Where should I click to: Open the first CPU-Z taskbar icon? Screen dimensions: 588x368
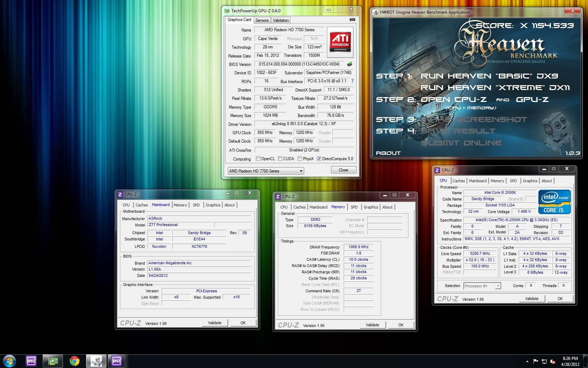point(31,361)
